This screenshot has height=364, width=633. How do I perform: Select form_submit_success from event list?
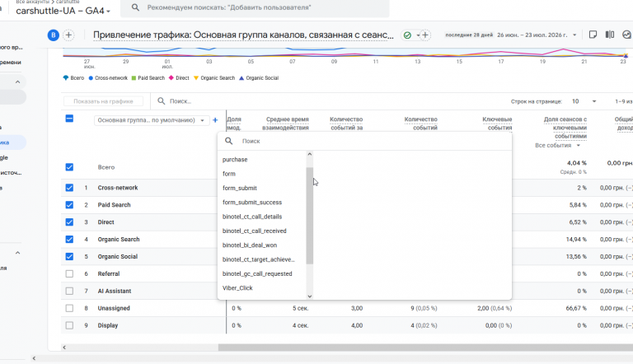pyautogui.click(x=252, y=203)
